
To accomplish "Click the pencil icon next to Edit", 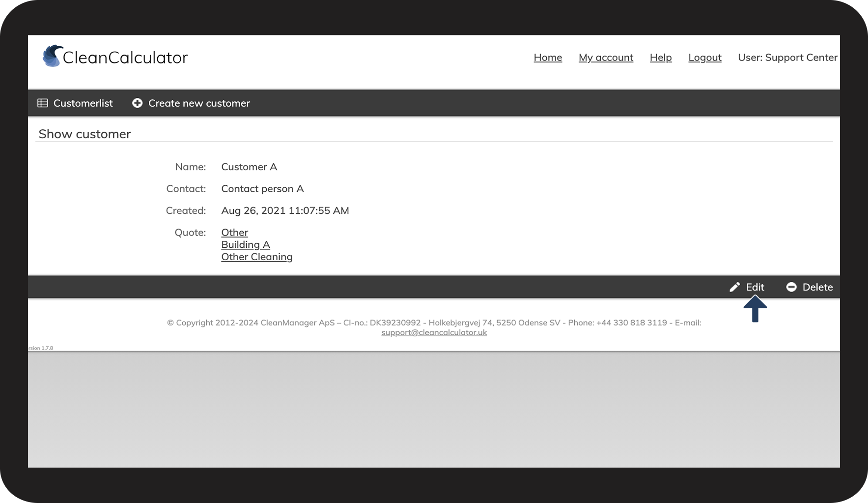I will [734, 287].
